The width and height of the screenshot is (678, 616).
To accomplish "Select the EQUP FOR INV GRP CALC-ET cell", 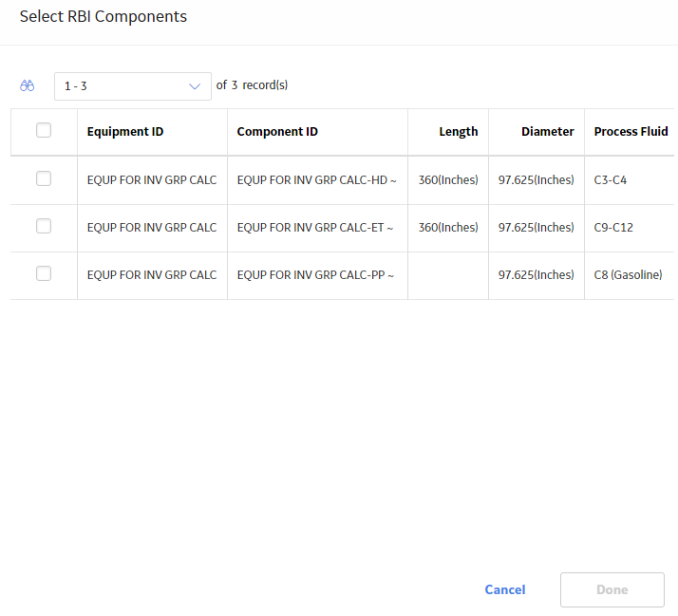I will pyautogui.click(x=315, y=228).
